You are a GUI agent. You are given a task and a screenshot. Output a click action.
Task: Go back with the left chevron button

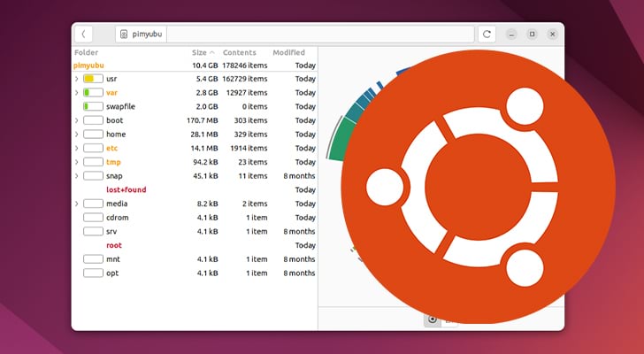84,35
